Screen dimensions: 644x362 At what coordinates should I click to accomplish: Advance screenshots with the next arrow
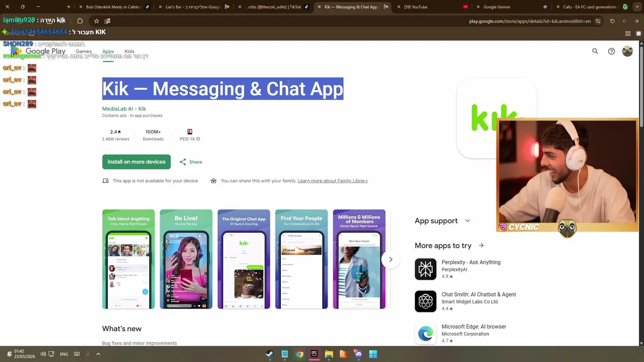click(x=390, y=259)
